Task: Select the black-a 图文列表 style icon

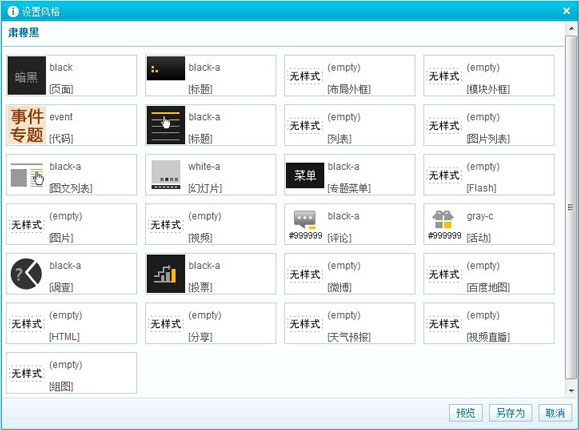Action: tap(27, 175)
